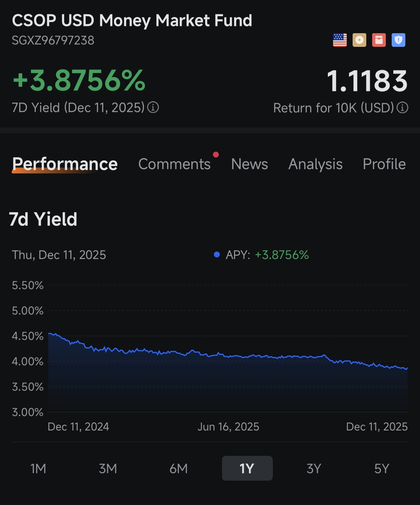Tap the 7d Yield section heading
The image size is (420, 505).
43,219
